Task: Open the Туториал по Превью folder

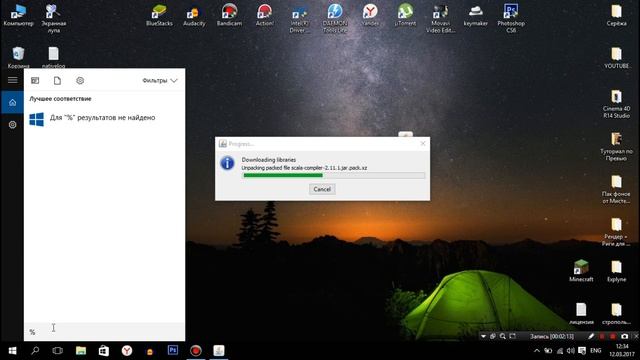Action: (616, 147)
